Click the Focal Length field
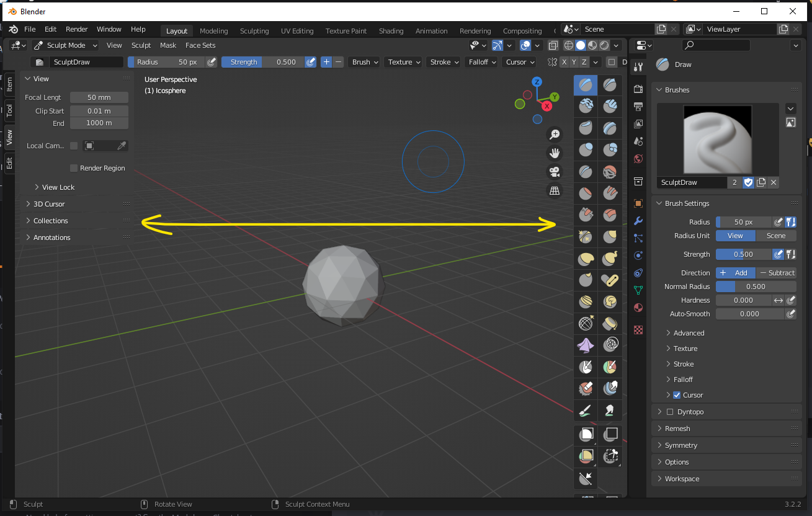 [x=99, y=97]
